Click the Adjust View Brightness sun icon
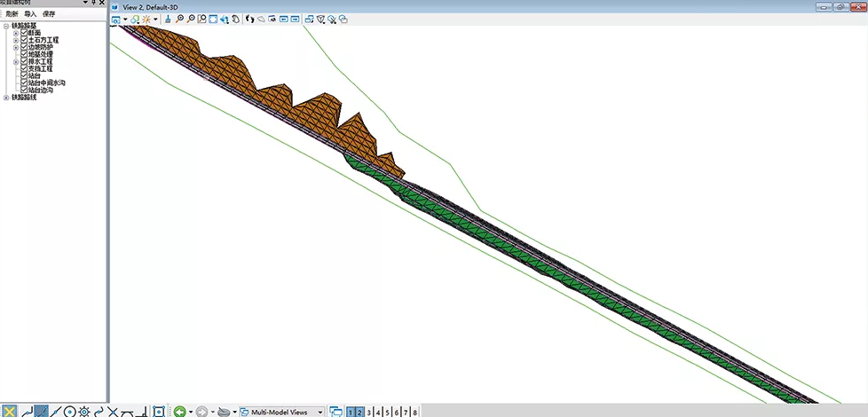This screenshot has width=868, height=417. pyautogui.click(x=146, y=20)
